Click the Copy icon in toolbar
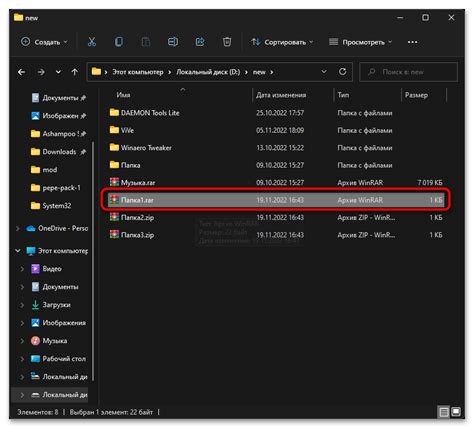This screenshot has height=428, width=474. [119, 42]
